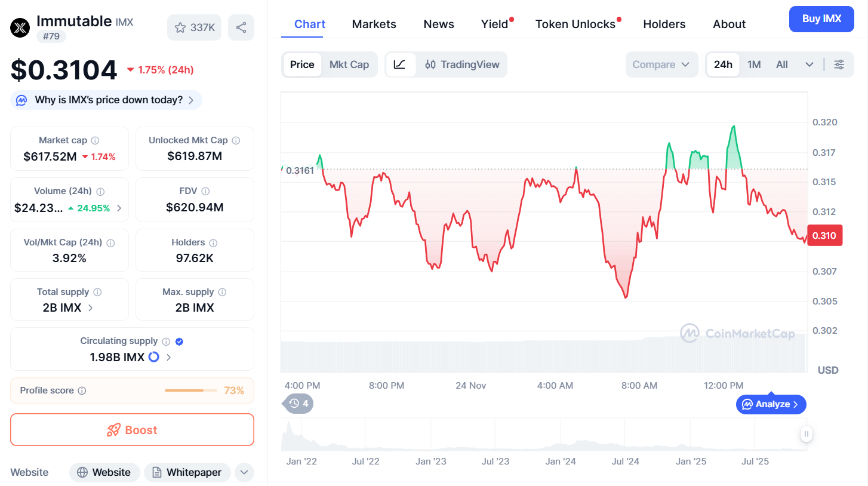Open the Compare dropdown
The width and height of the screenshot is (868, 486).
click(x=661, y=64)
